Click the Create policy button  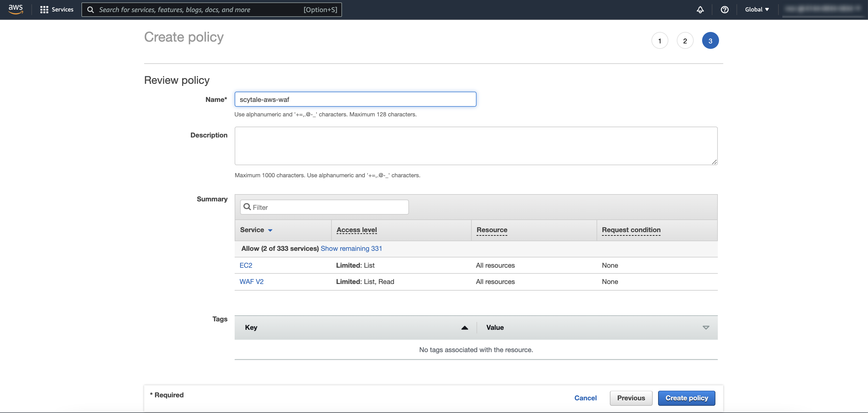click(686, 398)
